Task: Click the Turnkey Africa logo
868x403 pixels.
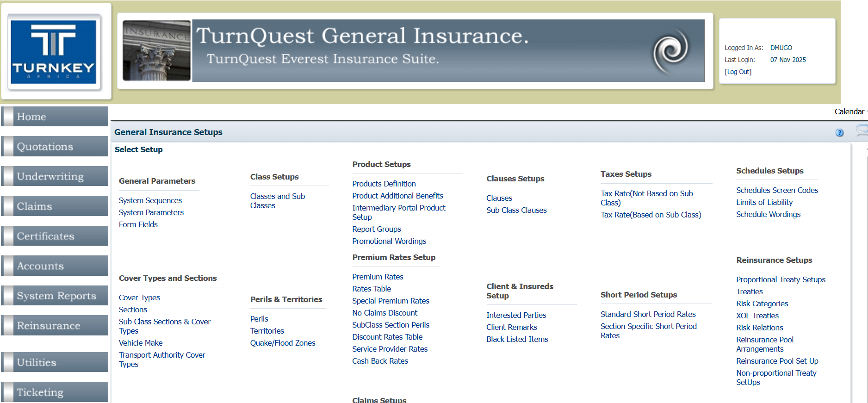Action: [54, 51]
